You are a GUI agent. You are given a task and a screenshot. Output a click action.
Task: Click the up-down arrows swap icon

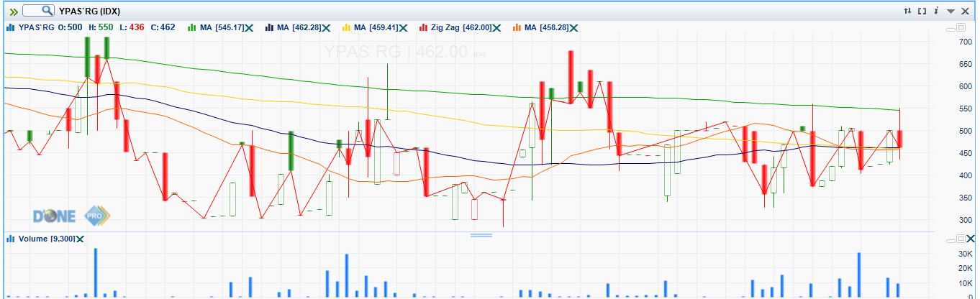[x=907, y=11]
